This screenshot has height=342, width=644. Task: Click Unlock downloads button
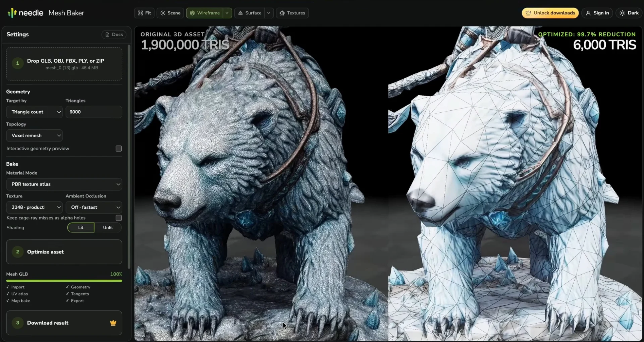pyautogui.click(x=550, y=13)
